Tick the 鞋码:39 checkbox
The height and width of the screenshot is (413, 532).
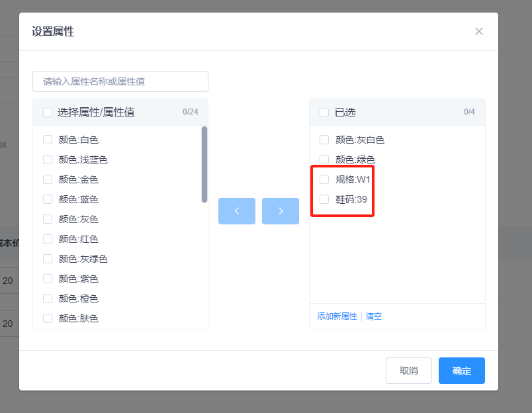324,199
